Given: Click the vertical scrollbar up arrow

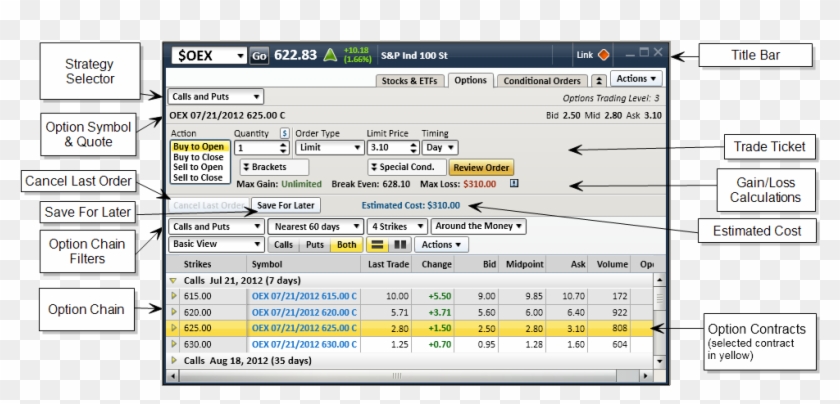Looking at the screenshot, I should [x=659, y=280].
